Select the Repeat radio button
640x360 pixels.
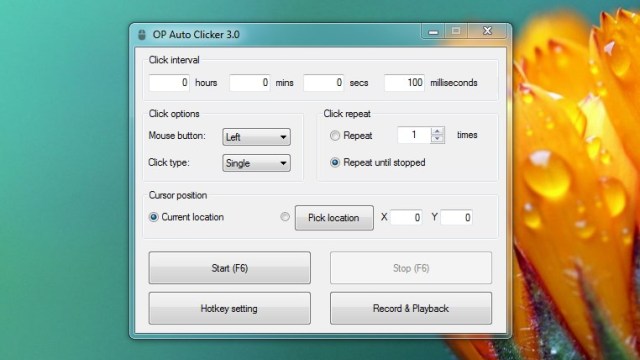[x=335, y=136]
